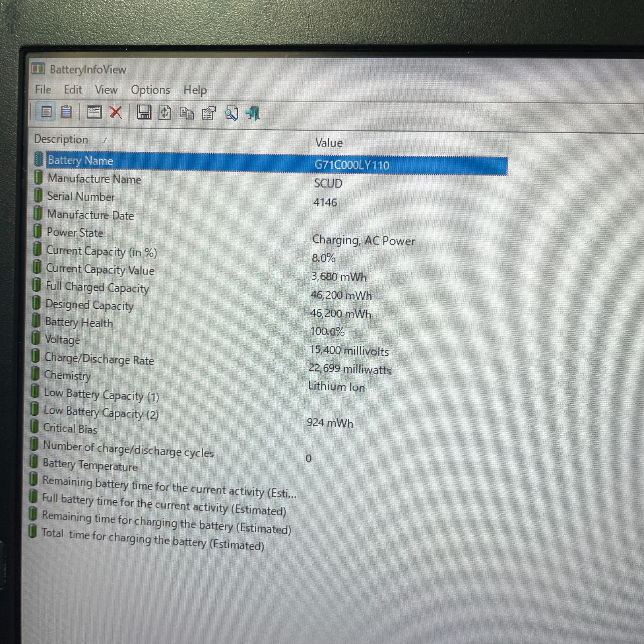The height and width of the screenshot is (644, 644).
Task: Open the Options menu
Action: pos(151,90)
